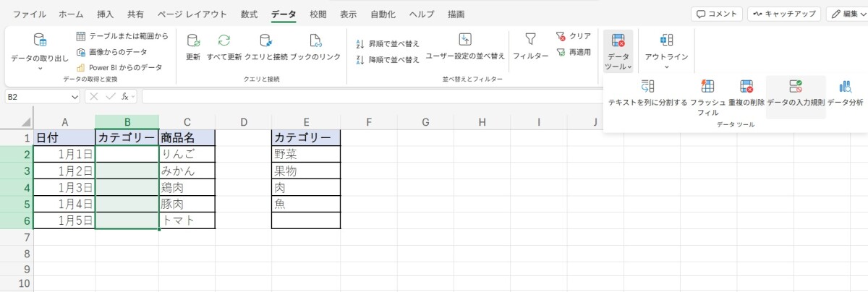The image size is (868, 292).
Task: Click the コメント comments button
Action: [717, 14]
